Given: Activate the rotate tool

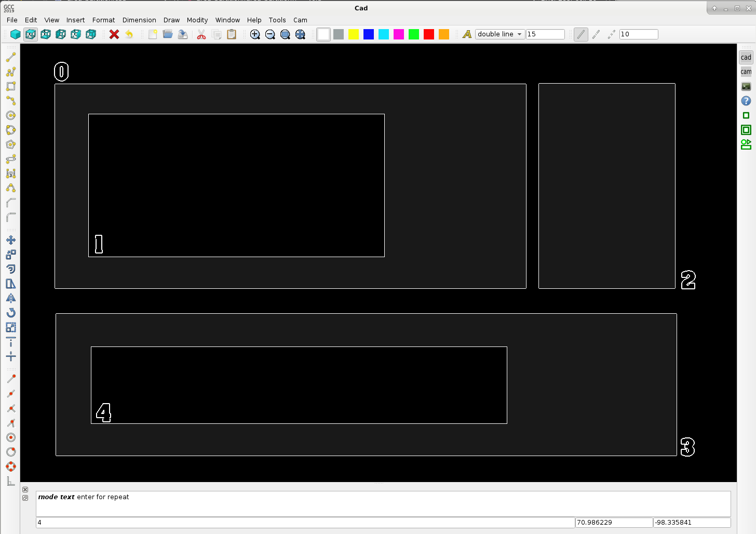Looking at the screenshot, I should coord(11,313).
